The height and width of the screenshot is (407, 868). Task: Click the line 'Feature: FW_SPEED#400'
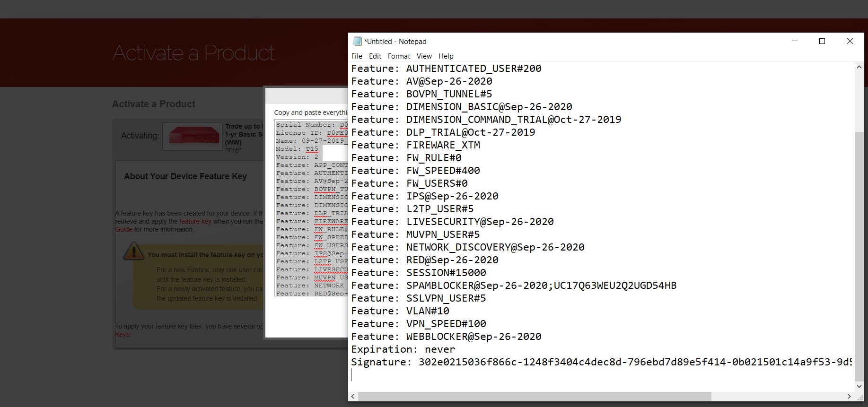pos(415,171)
